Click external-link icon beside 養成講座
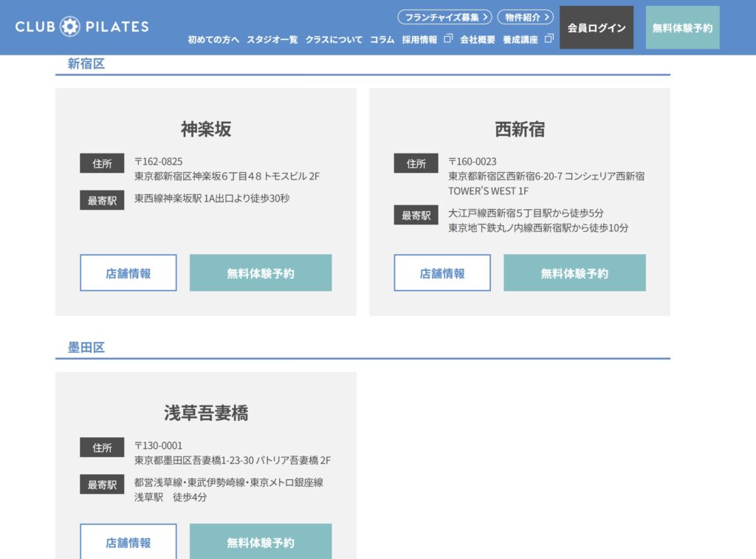 pyautogui.click(x=549, y=38)
